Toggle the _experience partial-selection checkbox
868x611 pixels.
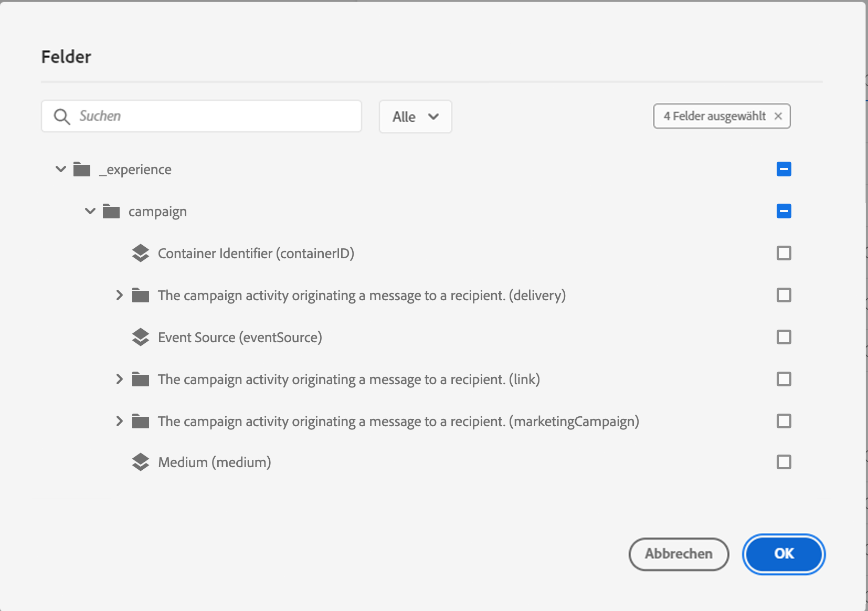[784, 169]
